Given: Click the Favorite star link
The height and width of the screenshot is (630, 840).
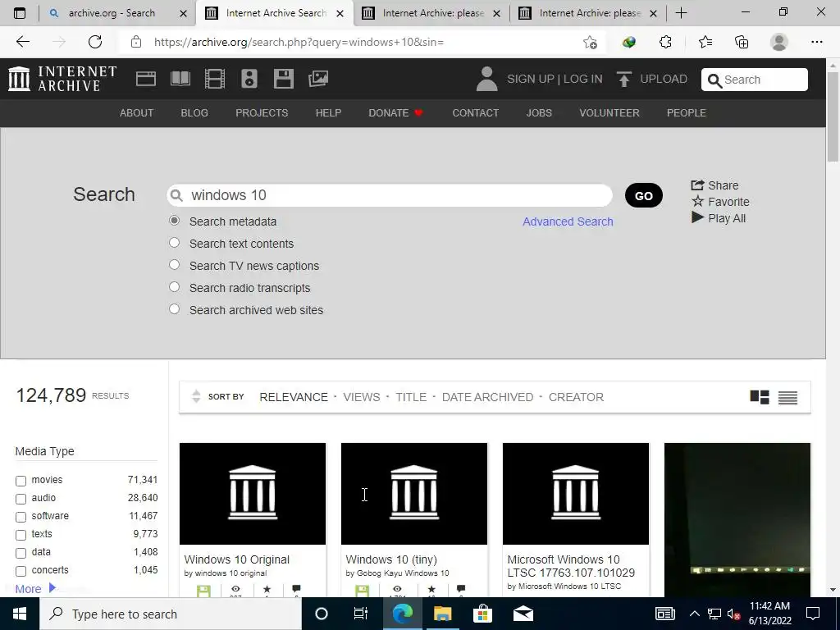Looking at the screenshot, I should [x=720, y=202].
